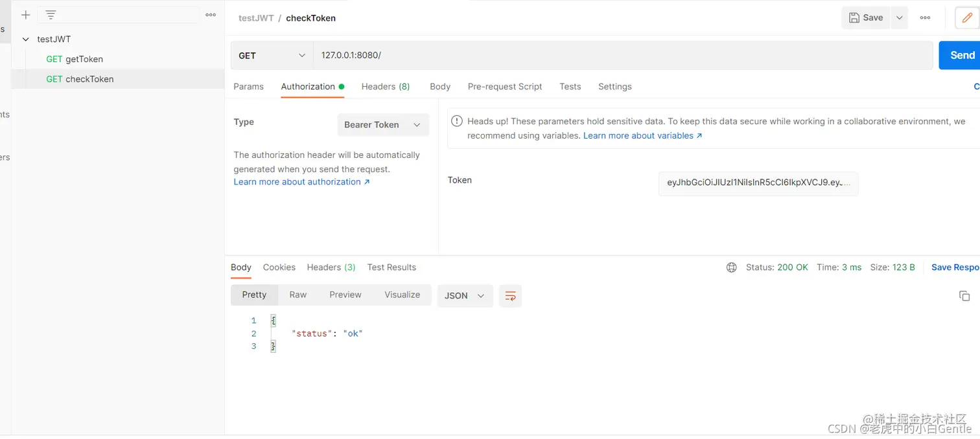
Task: Open the Save button dropdown arrow
Action: [899, 18]
